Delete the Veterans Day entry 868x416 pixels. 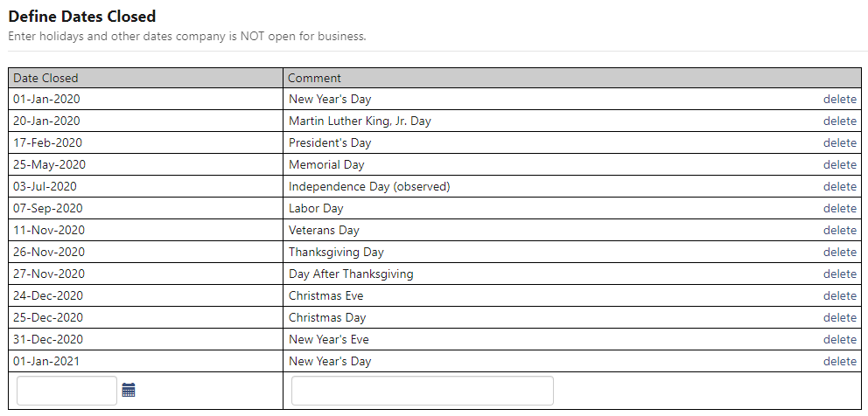(839, 230)
